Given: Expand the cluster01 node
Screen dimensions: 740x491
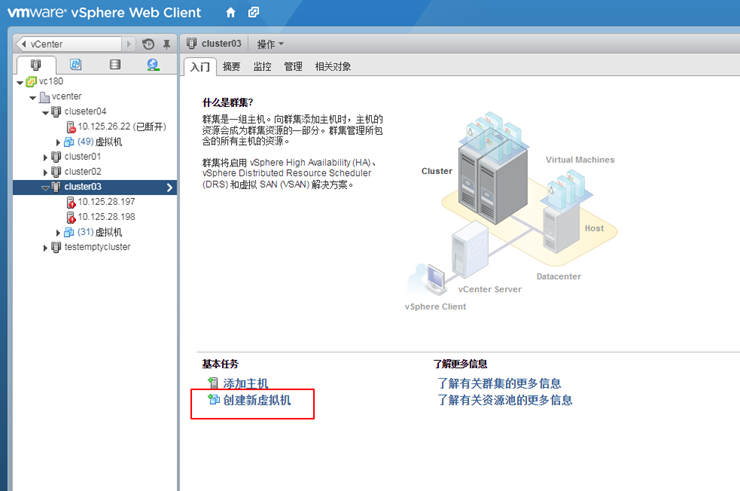Looking at the screenshot, I should [x=45, y=157].
